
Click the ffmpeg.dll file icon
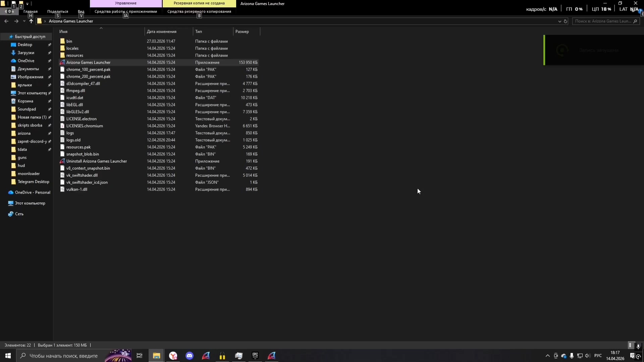(62, 90)
